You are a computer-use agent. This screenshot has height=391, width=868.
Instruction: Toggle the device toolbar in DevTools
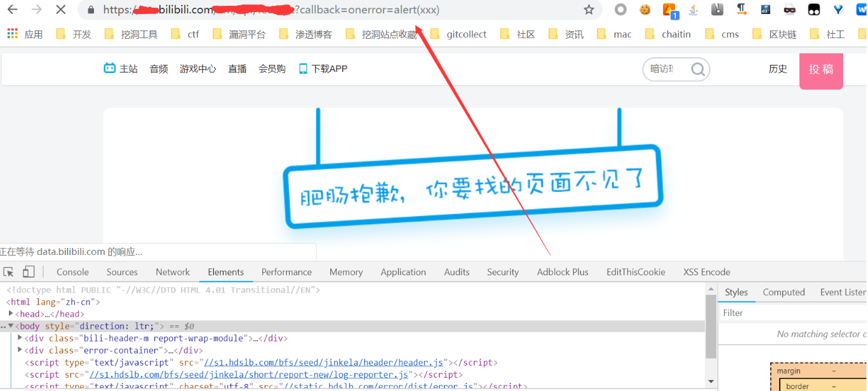point(29,271)
